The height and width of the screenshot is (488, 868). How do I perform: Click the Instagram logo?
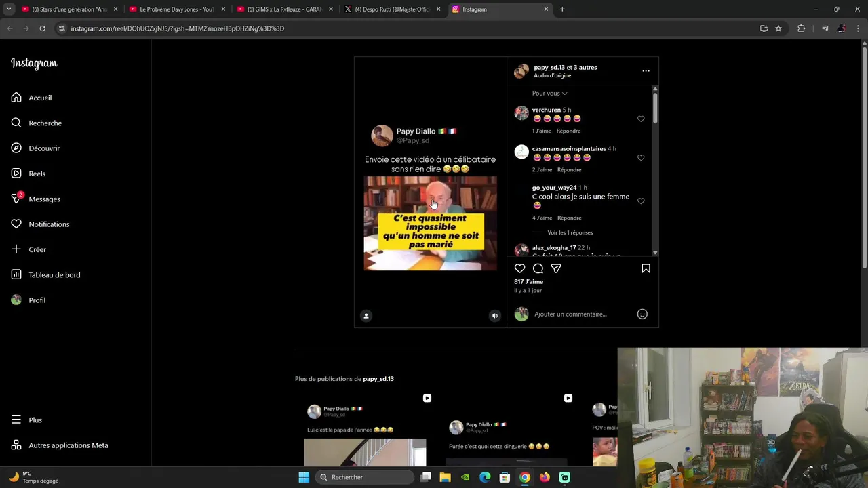(34, 63)
